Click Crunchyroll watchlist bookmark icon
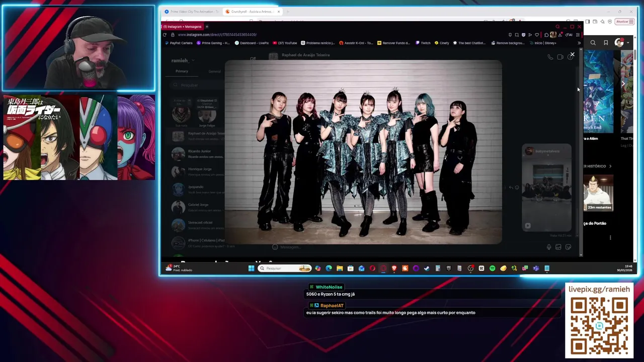 click(606, 43)
